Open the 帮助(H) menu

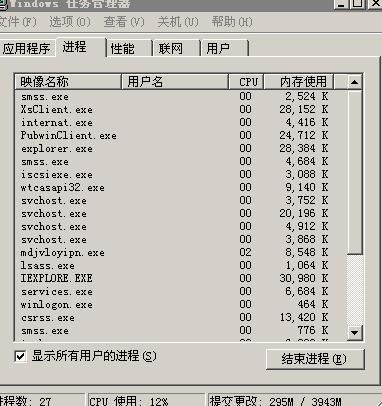click(x=232, y=22)
